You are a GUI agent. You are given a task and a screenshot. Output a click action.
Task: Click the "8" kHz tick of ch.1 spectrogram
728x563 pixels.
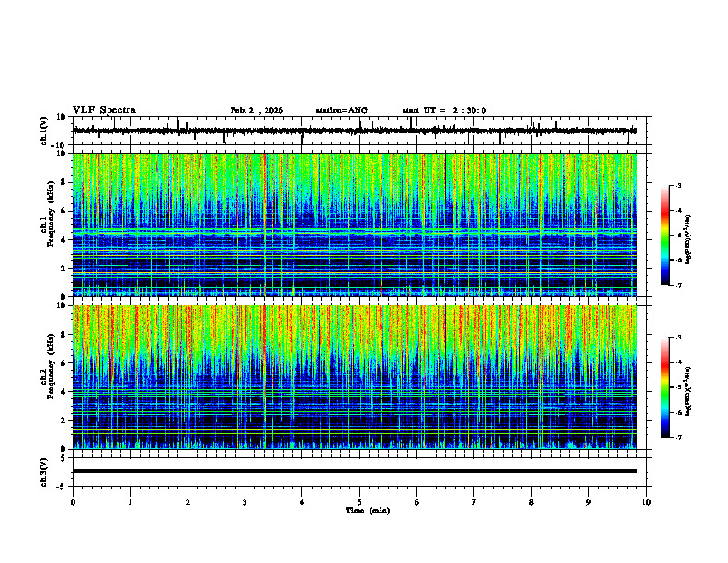coord(63,182)
